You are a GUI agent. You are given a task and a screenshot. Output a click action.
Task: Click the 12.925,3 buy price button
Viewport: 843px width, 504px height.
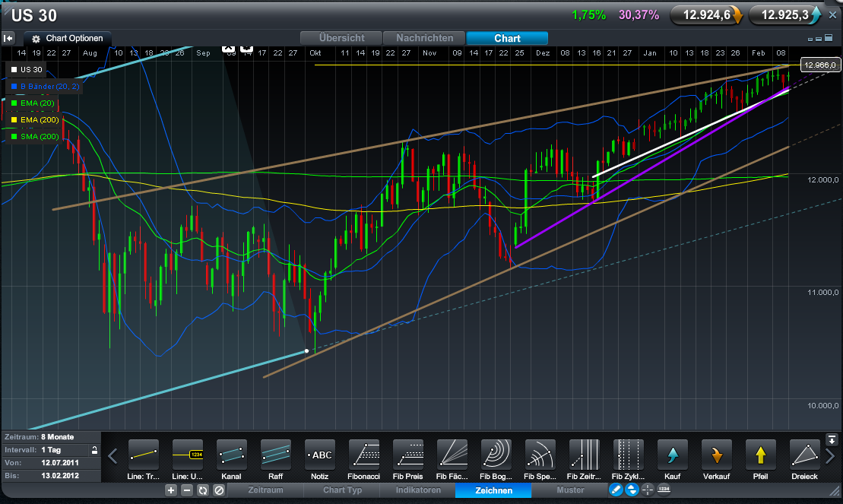(785, 15)
